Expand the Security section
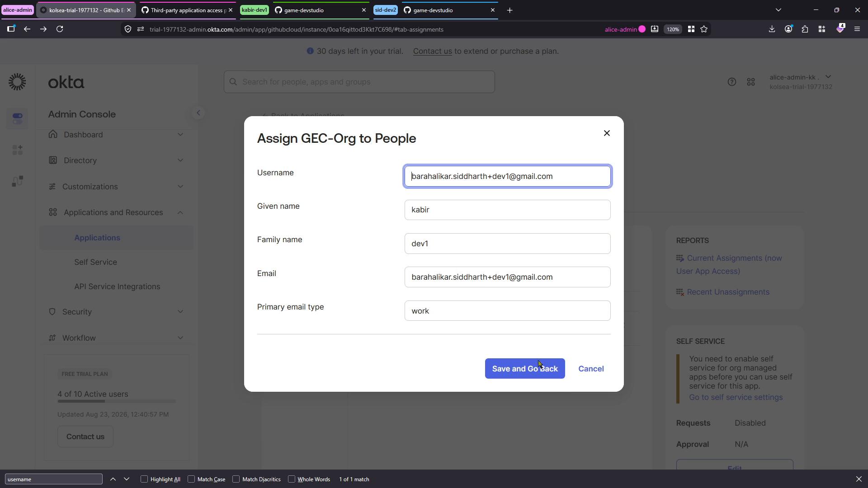 click(117, 312)
